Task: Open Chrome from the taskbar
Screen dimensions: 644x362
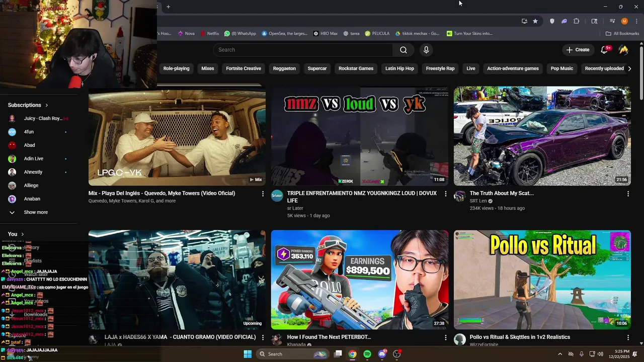Action: (353, 354)
